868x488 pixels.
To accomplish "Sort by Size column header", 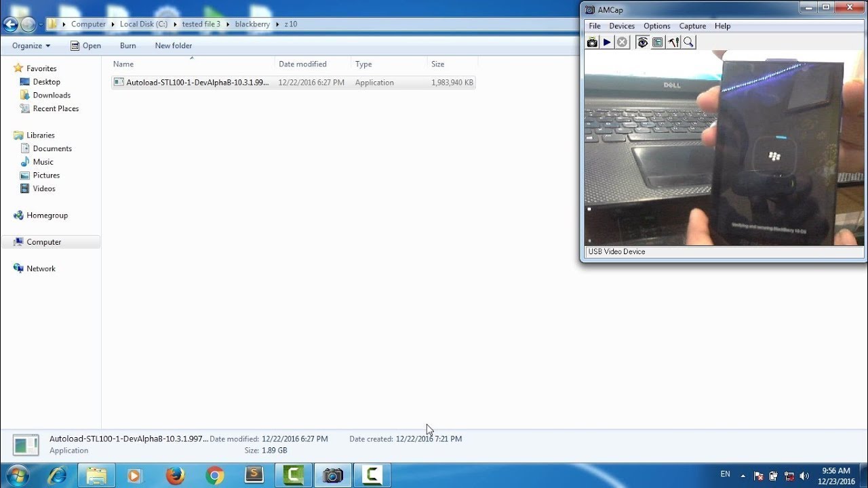I will click(437, 64).
